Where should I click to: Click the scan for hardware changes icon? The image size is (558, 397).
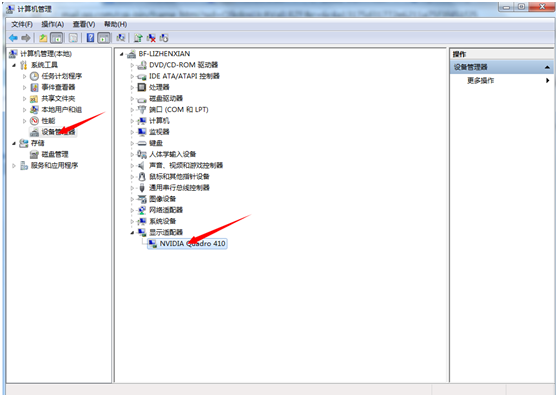tap(121, 38)
